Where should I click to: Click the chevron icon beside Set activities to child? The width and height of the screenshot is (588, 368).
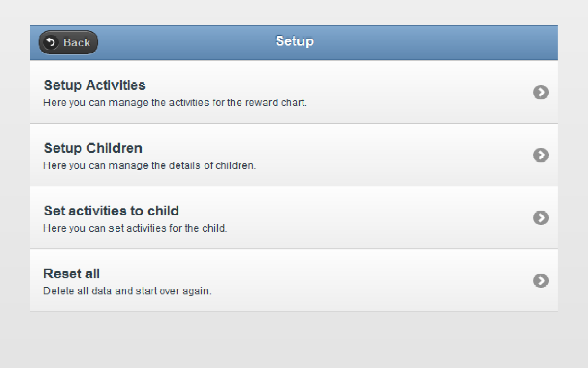point(541,218)
